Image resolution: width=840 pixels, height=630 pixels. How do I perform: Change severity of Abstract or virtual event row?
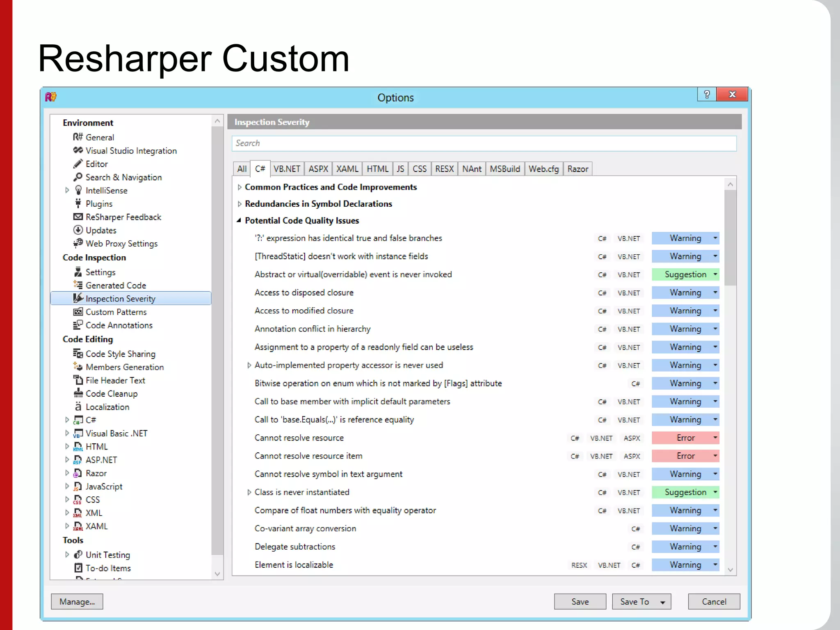(x=685, y=274)
